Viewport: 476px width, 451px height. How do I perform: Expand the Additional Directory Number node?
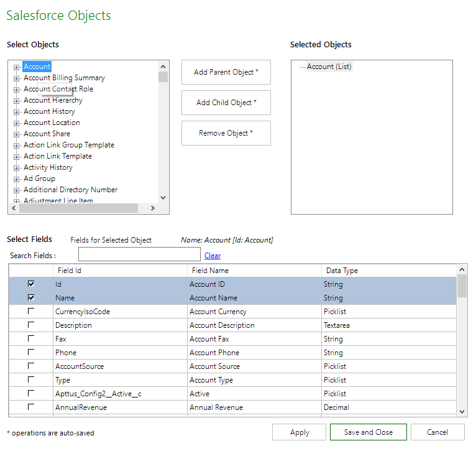point(16,190)
